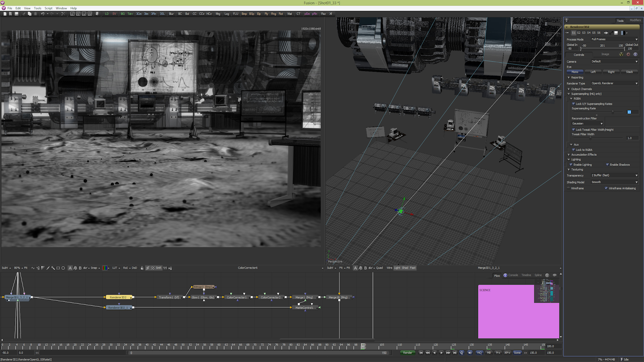The width and height of the screenshot is (644, 362).
Task: Open the Gaussian reconstruction filter dropdown
Action: pyautogui.click(x=587, y=124)
